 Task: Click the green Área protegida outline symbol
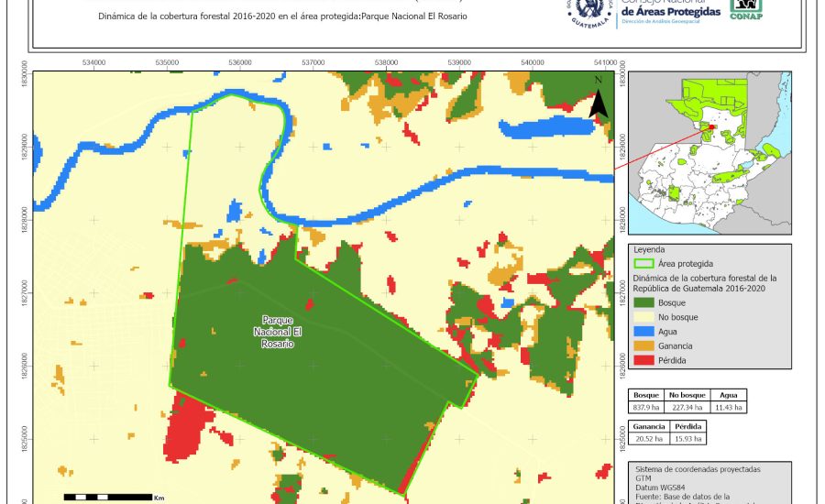[x=646, y=263]
